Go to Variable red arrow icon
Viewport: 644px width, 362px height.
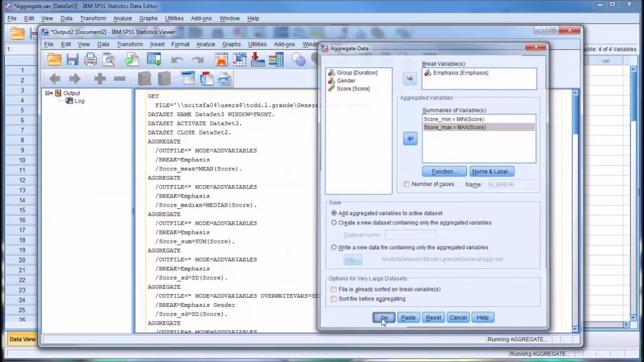(x=258, y=60)
